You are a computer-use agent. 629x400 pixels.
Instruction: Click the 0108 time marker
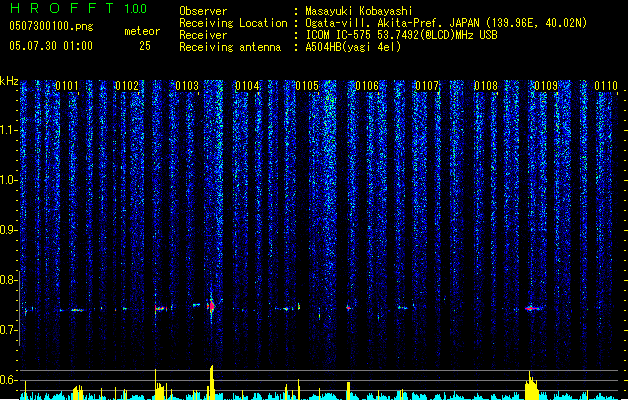coord(486,85)
